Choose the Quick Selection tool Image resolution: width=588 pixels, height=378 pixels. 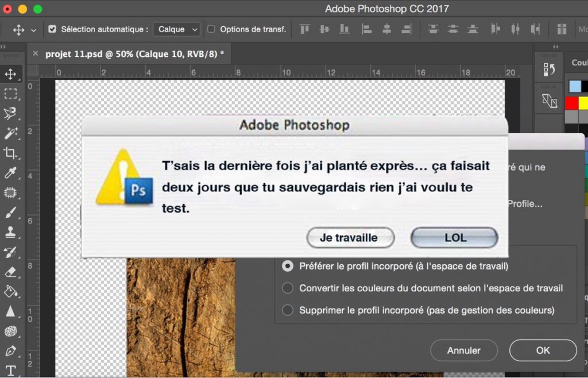click(x=10, y=113)
